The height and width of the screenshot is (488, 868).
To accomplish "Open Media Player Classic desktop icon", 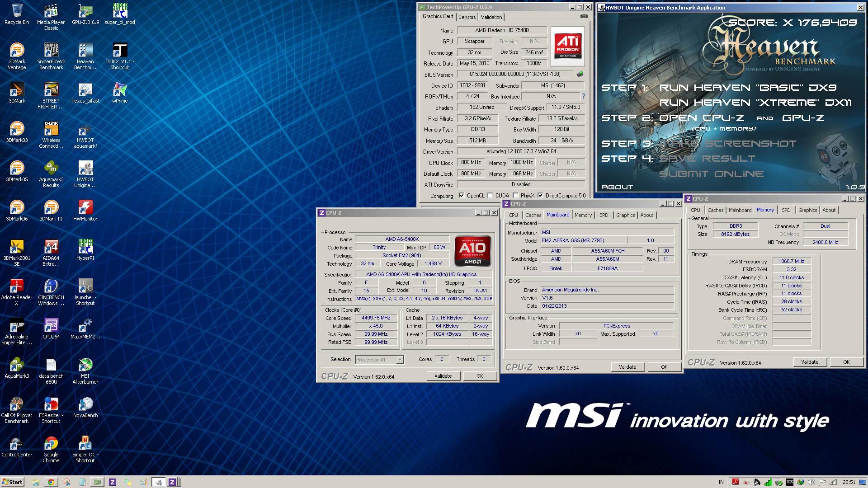I will click(x=51, y=17).
